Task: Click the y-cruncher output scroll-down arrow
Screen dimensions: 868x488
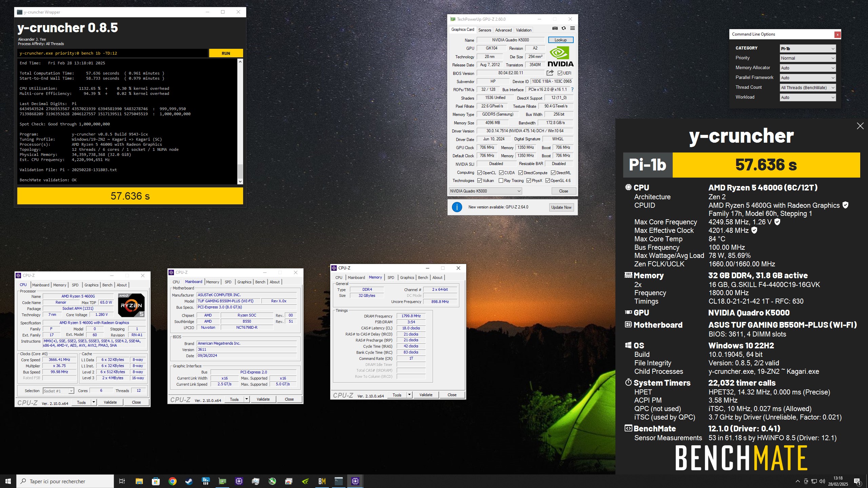Action: coord(240,182)
